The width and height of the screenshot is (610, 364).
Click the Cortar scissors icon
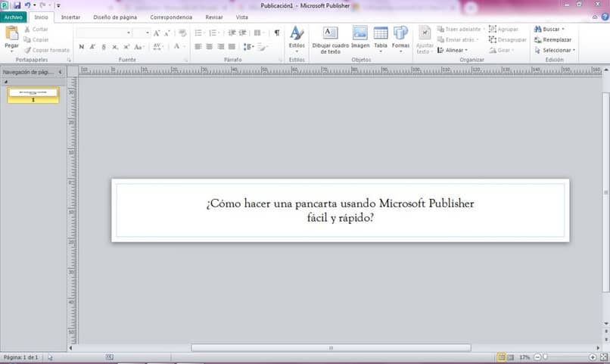(27, 30)
